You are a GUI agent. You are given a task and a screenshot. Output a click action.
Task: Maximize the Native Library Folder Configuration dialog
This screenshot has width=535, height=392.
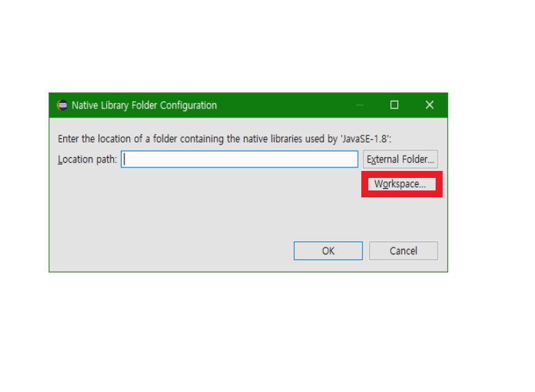(394, 105)
